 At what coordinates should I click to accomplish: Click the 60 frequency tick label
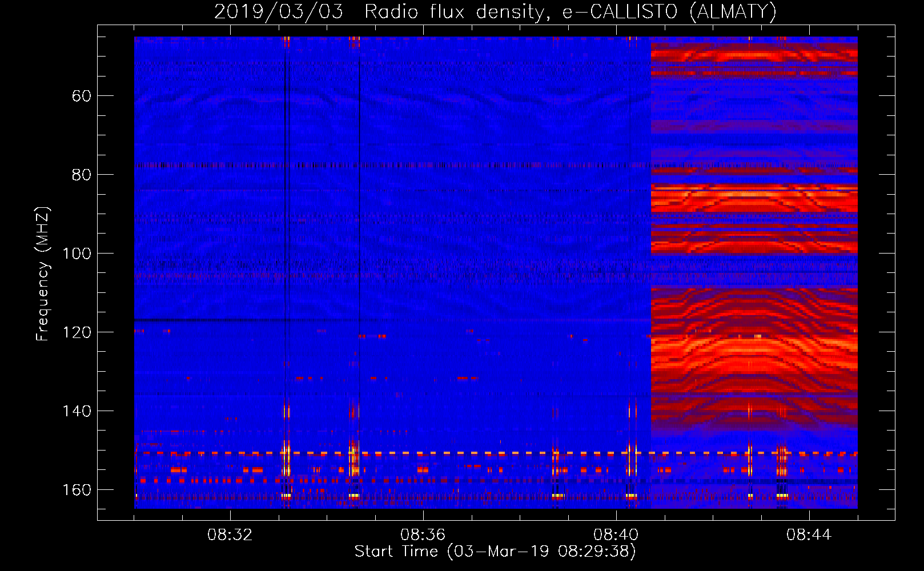(82, 96)
